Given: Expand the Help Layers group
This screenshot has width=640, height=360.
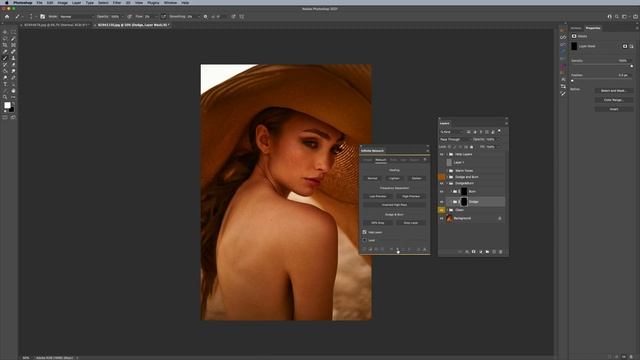Looking at the screenshot, I should [x=447, y=154].
